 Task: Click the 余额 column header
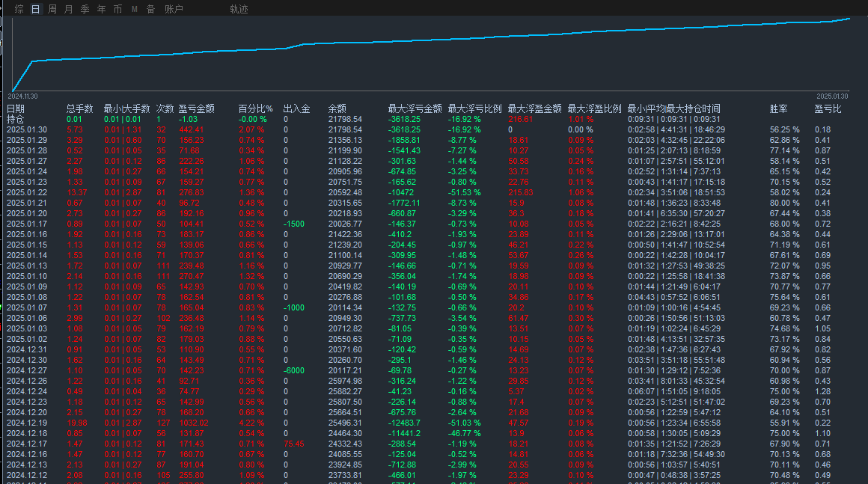[337, 108]
